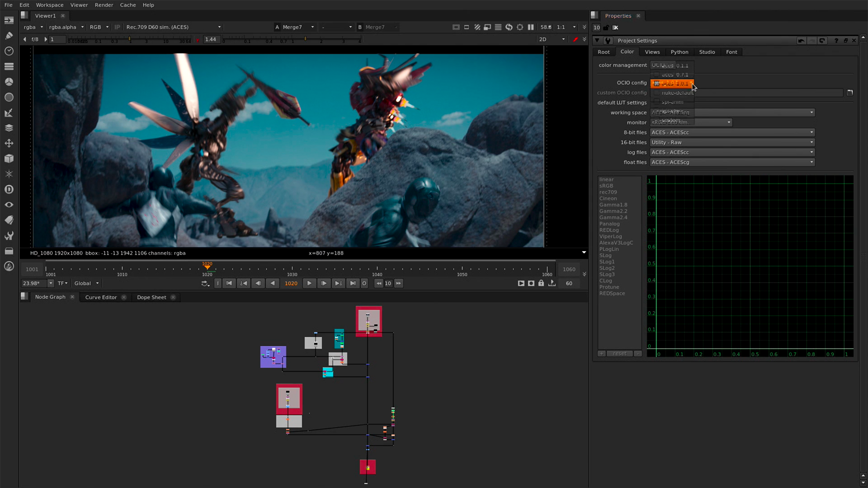Open the Deep nodes menu (D icon)
This screenshot has width=868, height=488.
[9, 189]
